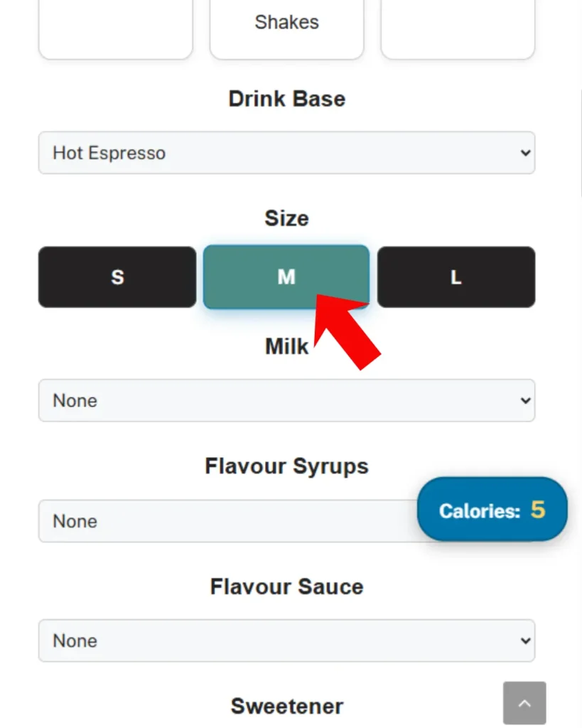582x728 pixels.
Task: Choose small size S
Action: 117,277
